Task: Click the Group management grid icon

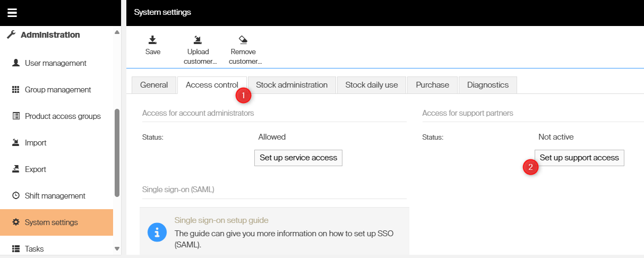Action: 16,90
